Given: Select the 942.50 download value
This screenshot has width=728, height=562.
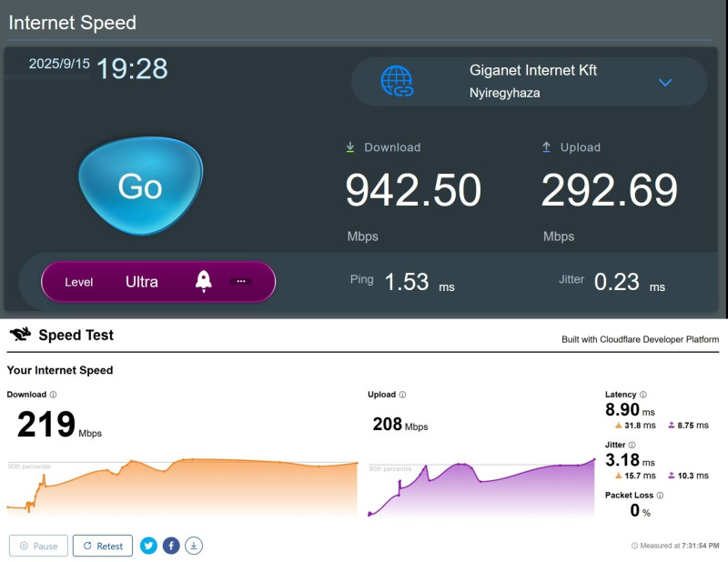Looking at the screenshot, I should (x=413, y=190).
